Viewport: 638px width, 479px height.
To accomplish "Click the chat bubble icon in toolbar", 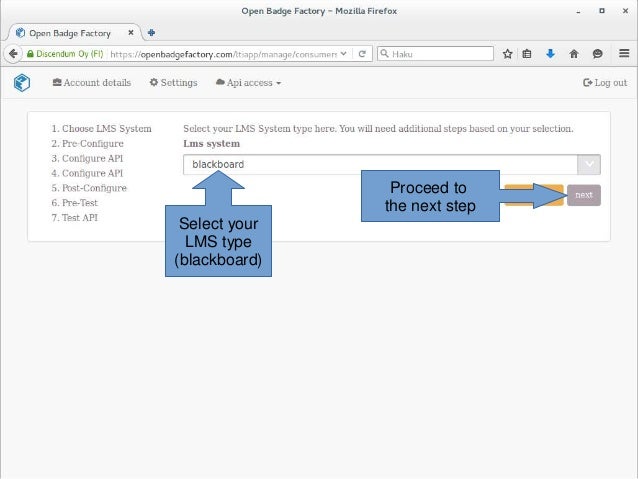I will [x=597, y=54].
